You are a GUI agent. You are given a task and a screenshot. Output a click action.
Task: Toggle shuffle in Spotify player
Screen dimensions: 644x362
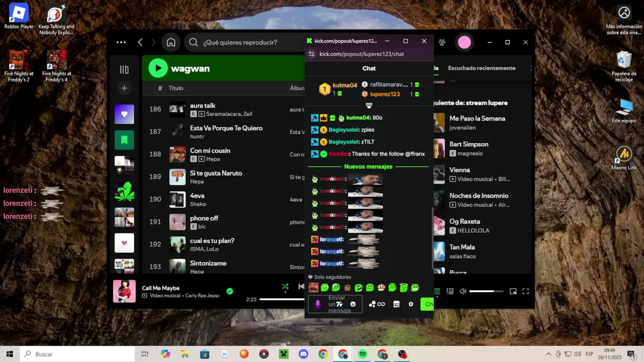click(285, 287)
